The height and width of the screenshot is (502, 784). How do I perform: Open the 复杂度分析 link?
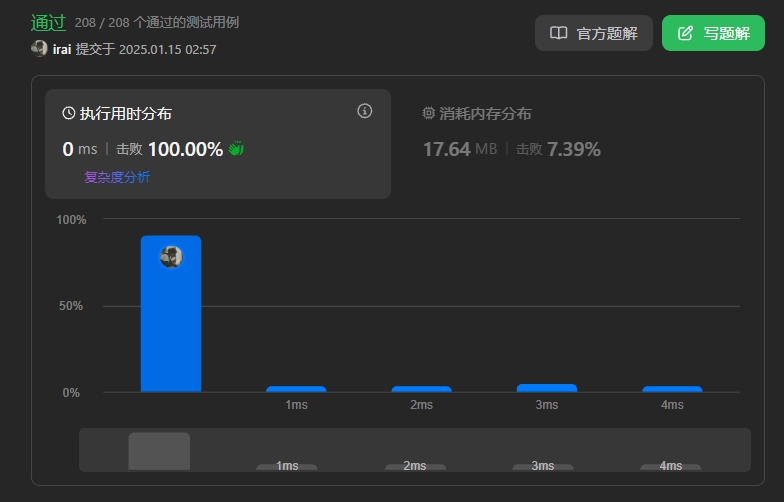click(x=117, y=177)
